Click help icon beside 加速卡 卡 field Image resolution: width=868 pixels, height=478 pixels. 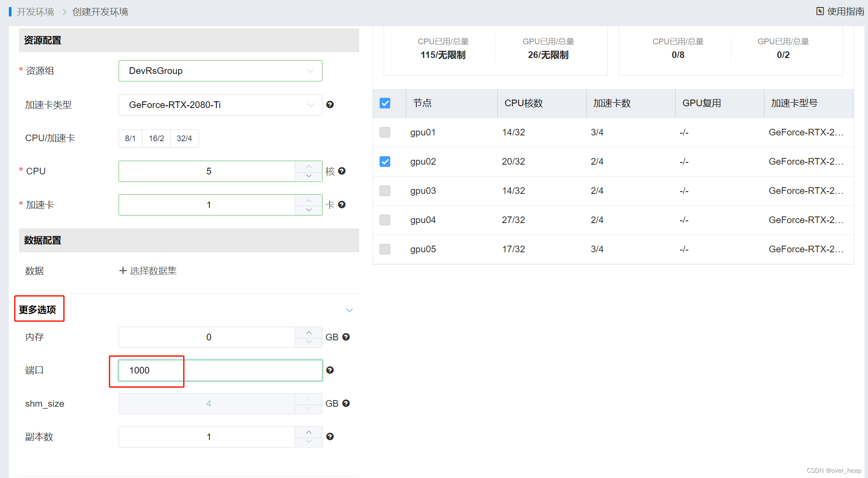342,205
